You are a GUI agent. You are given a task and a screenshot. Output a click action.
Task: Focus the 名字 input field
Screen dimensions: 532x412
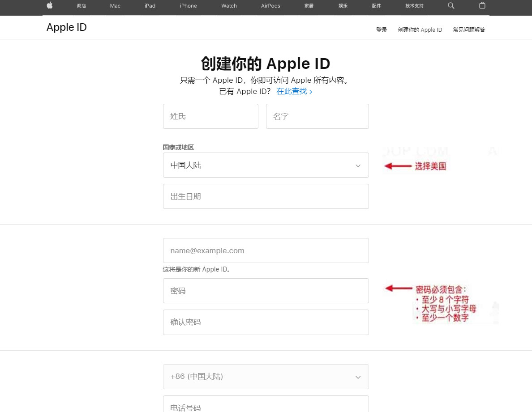click(x=317, y=116)
